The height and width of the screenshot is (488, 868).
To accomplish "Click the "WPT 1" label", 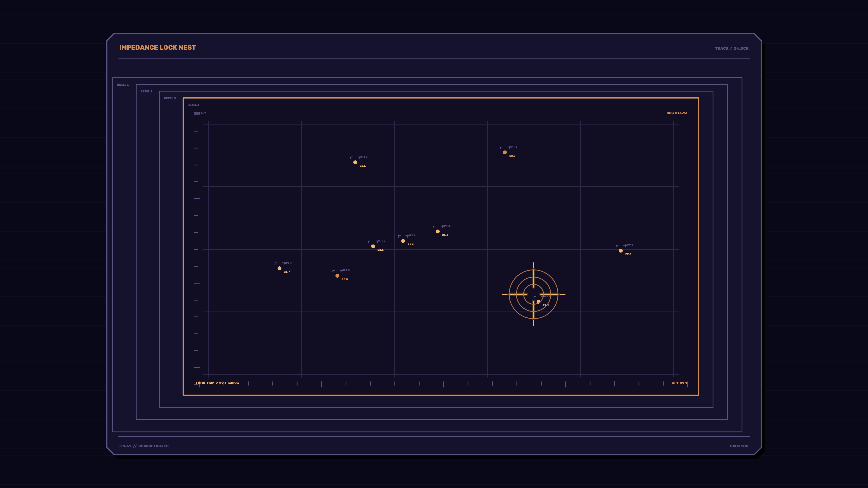I will pyautogui.click(x=629, y=246).
